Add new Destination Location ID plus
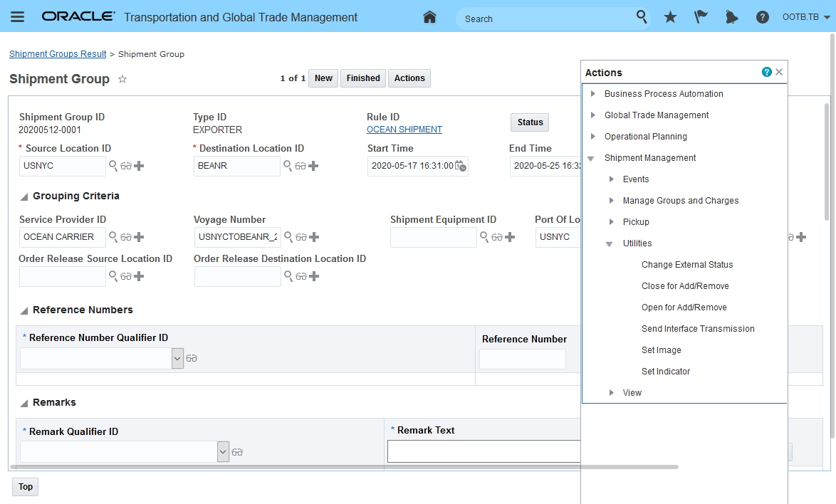This screenshot has height=504, width=836. click(x=313, y=167)
